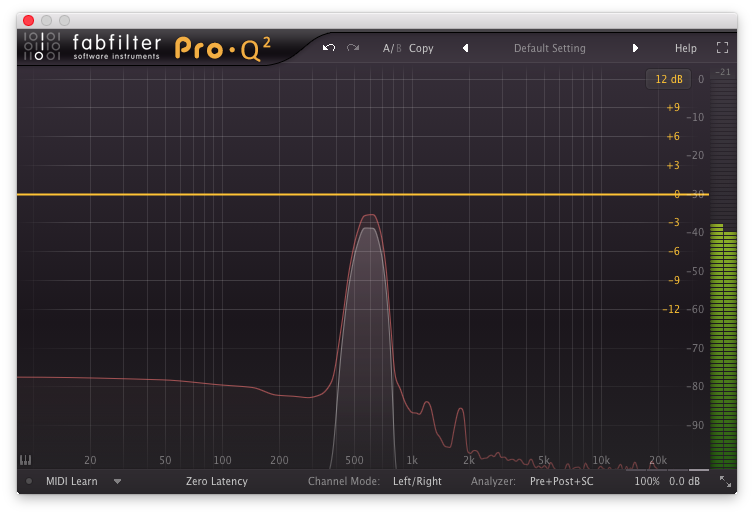Click the 100% output gain scale
754x515 pixels.
point(647,481)
